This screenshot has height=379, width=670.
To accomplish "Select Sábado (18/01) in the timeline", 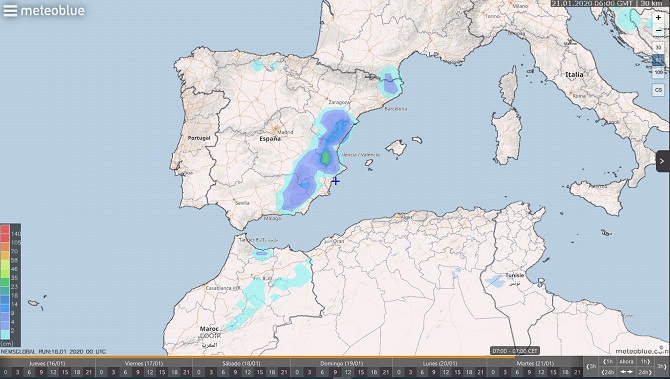I will [242, 363].
